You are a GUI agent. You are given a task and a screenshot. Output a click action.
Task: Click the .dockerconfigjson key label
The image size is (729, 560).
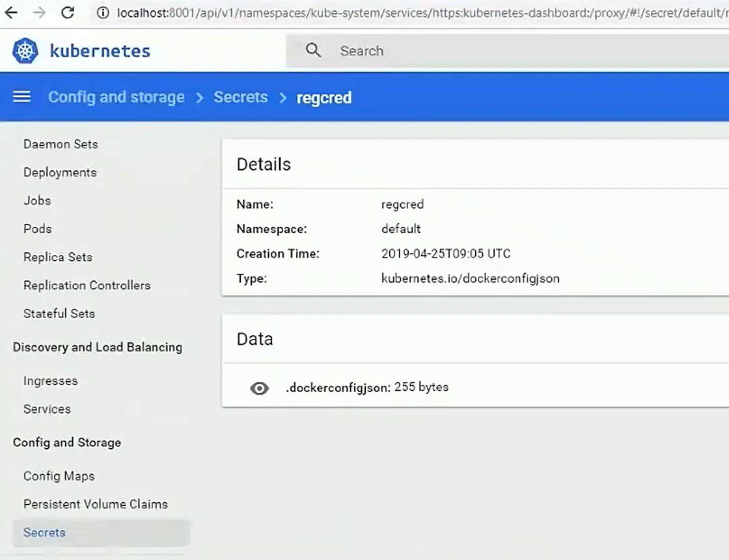pos(338,387)
